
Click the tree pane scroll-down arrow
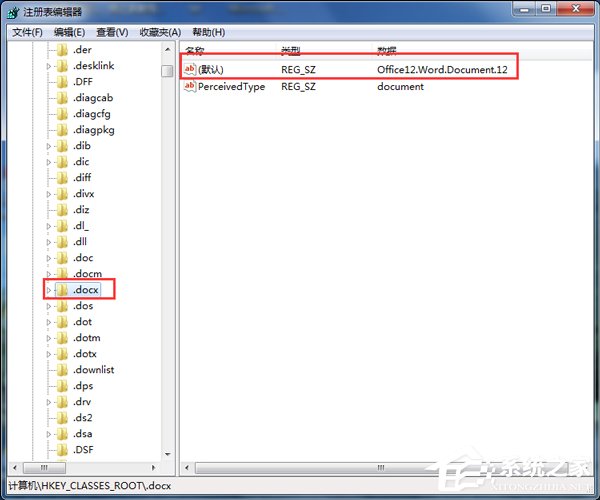[167, 454]
